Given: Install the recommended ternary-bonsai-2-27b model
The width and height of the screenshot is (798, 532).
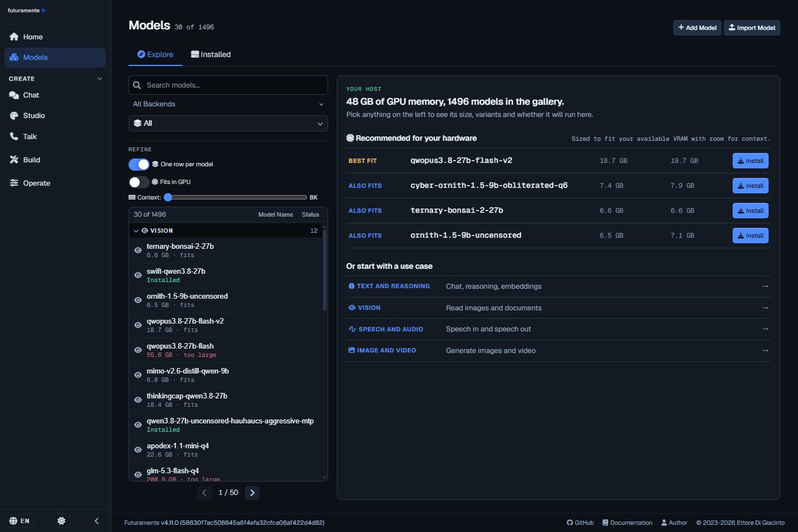Looking at the screenshot, I should click(750, 211).
